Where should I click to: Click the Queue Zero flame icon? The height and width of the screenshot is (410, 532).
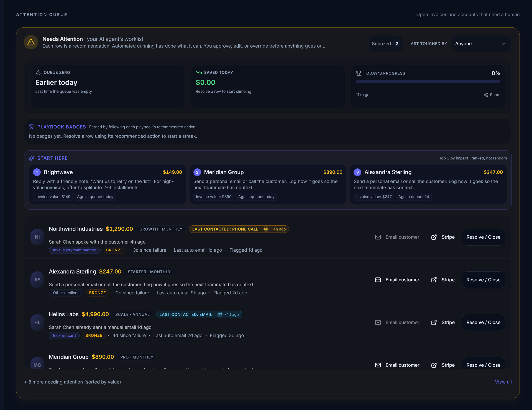click(x=39, y=73)
